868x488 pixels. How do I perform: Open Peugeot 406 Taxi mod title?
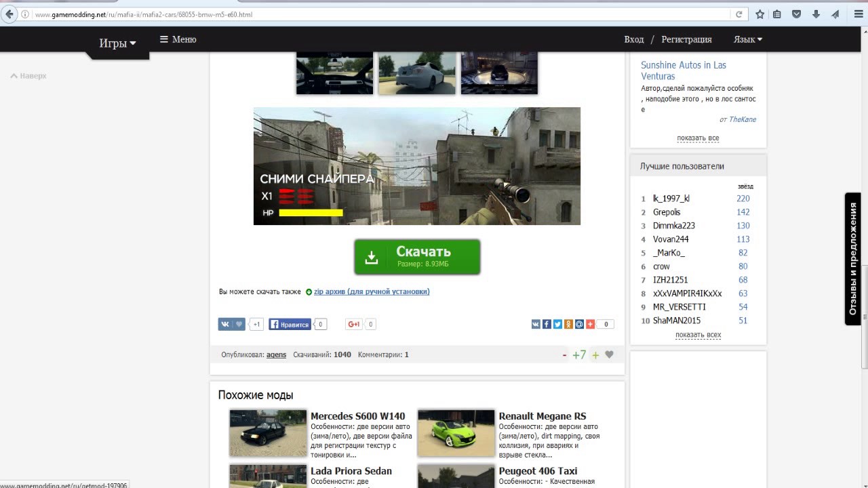click(538, 471)
